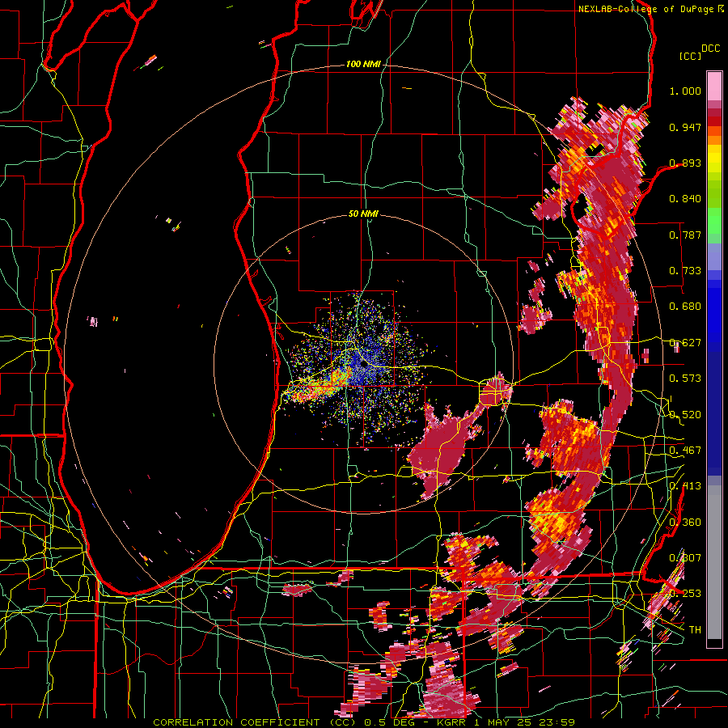Click the gray lower segment of color bar
728x728 pixels.
[x=714, y=562]
